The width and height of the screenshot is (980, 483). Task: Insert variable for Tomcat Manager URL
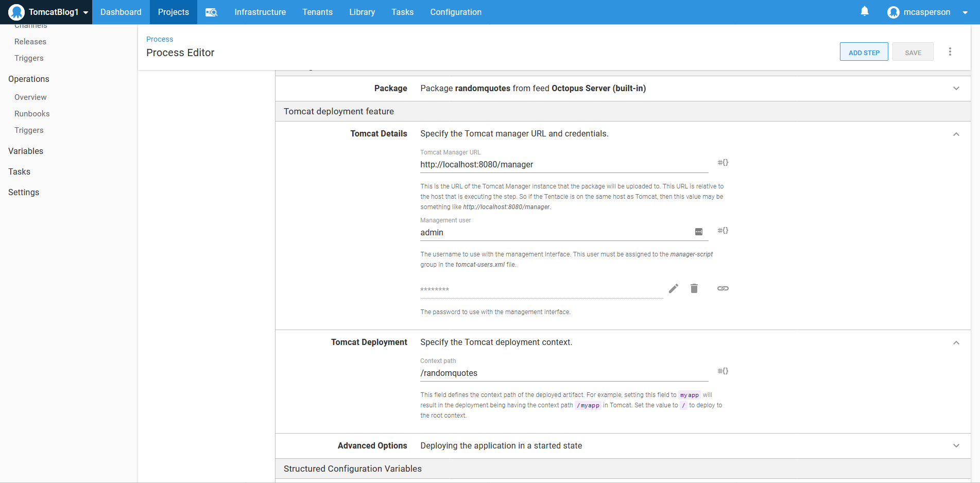(723, 163)
